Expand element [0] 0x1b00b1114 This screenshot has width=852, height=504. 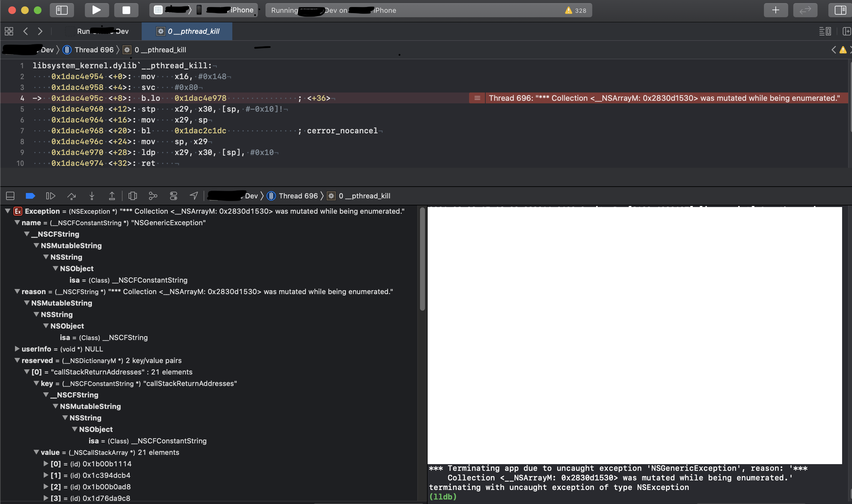tap(46, 464)
